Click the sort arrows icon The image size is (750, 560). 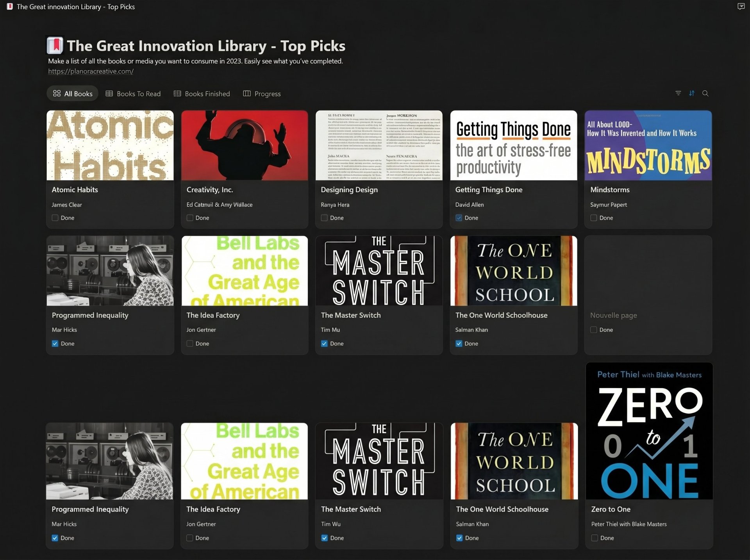(x=692, y=93)
